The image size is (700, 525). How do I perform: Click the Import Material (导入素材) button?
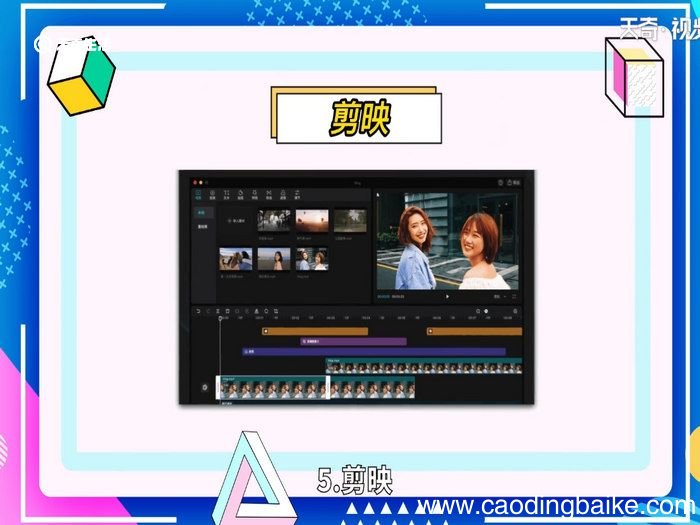(237, 221)
